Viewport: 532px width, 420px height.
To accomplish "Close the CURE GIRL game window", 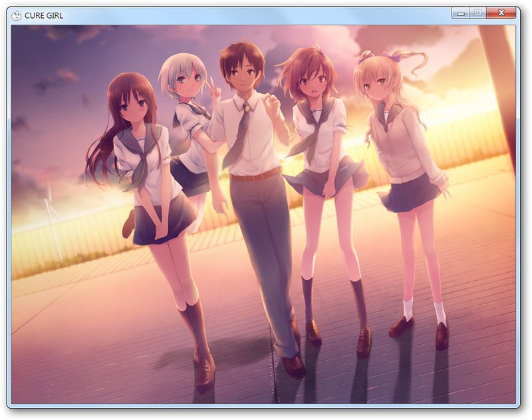I will point(501,13).
